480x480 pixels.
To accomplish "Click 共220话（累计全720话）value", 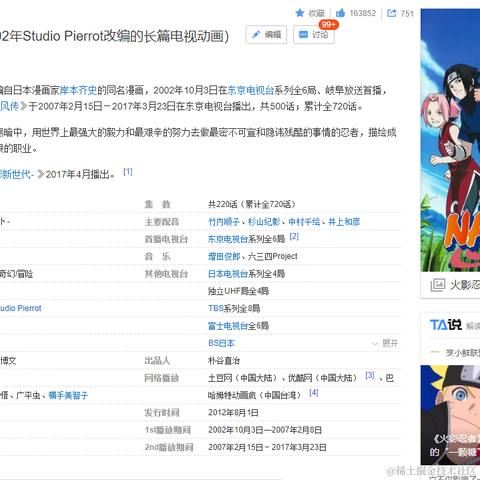I will (x=252, y=204).
